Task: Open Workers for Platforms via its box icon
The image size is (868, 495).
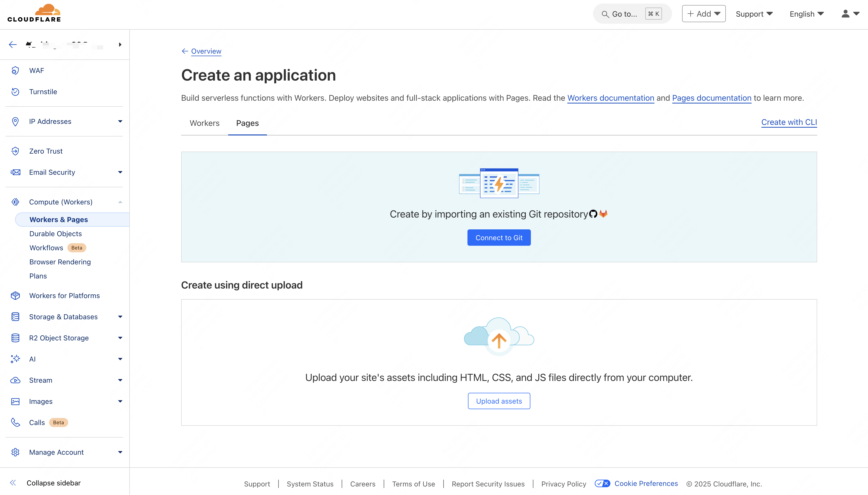Action: coord(15,295)
